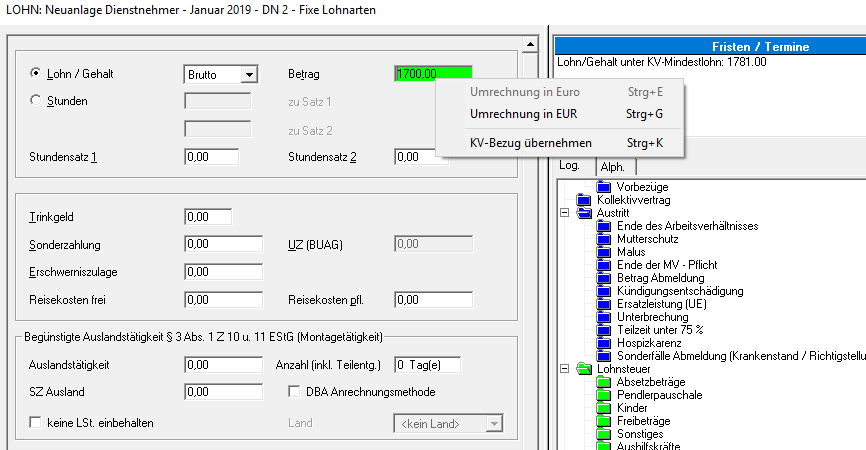Click the green Kinder tree icon
Screen dimensions: 866x450
click(x=604, y=408)
